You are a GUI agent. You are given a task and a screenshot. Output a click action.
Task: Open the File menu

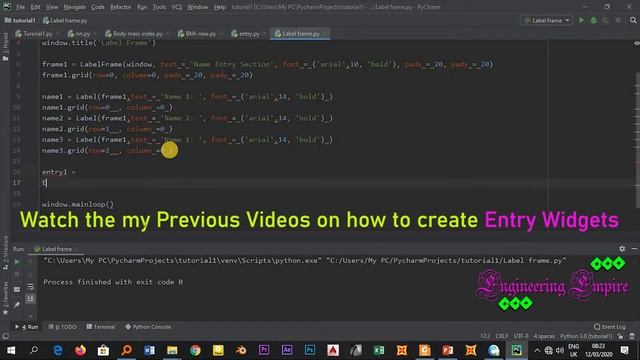(x=20, y=7)
